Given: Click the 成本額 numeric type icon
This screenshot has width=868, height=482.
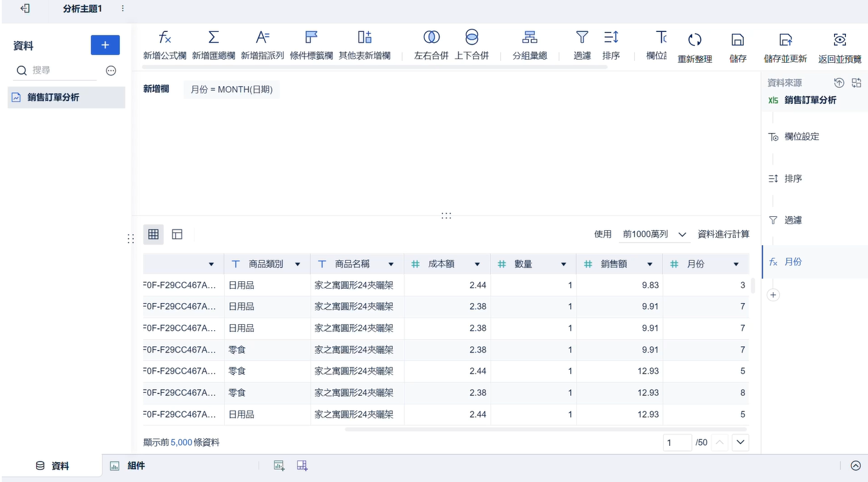Looking at the screenshot, I should [x=415, y=264].
